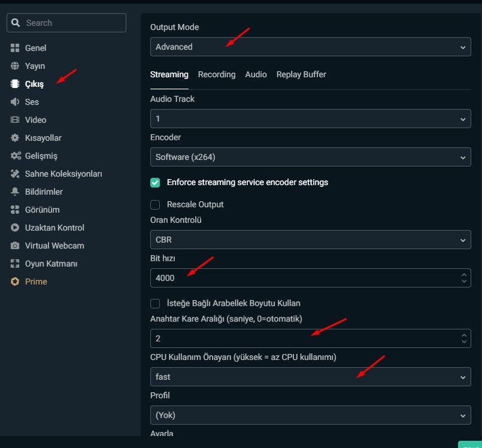The width and height of the screenshot is (482, 448).
Task: Enable the Rescale Output checkbox
Action: 155,205
